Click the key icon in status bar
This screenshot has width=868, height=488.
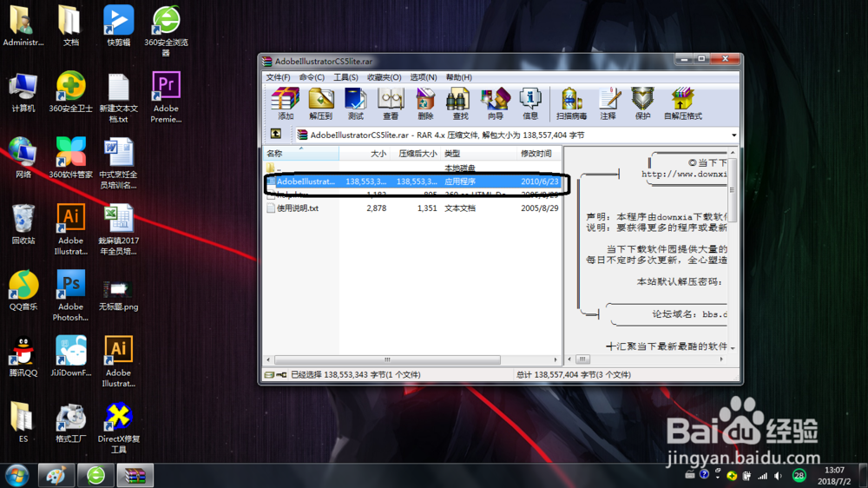click(x=282, y=375)
